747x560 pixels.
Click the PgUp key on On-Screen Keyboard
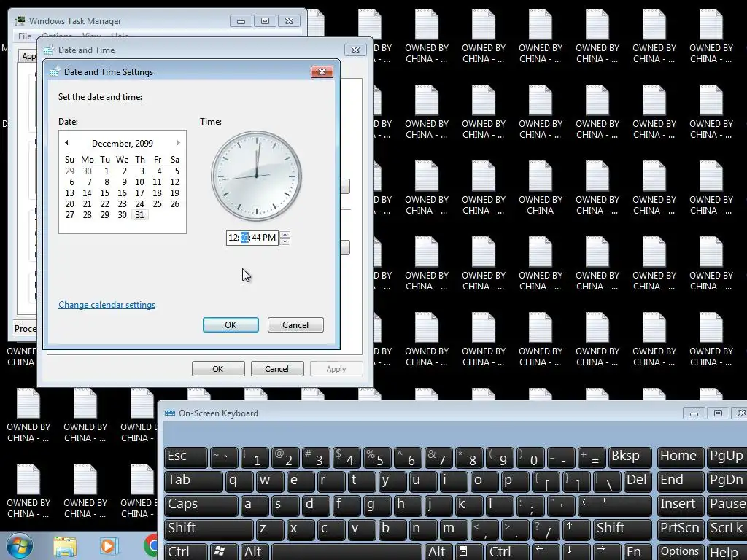point(727,457)
